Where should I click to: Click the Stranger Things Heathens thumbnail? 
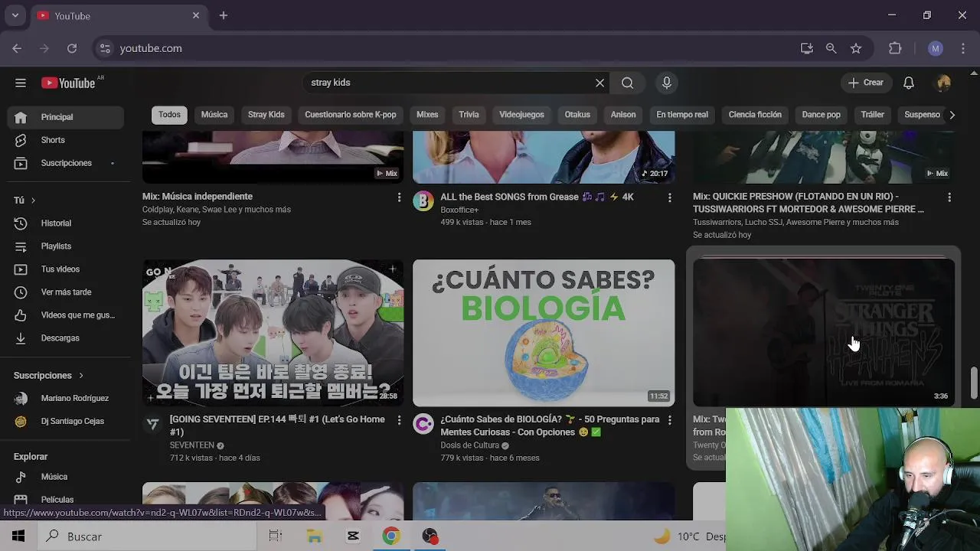(x=824, y=333)
